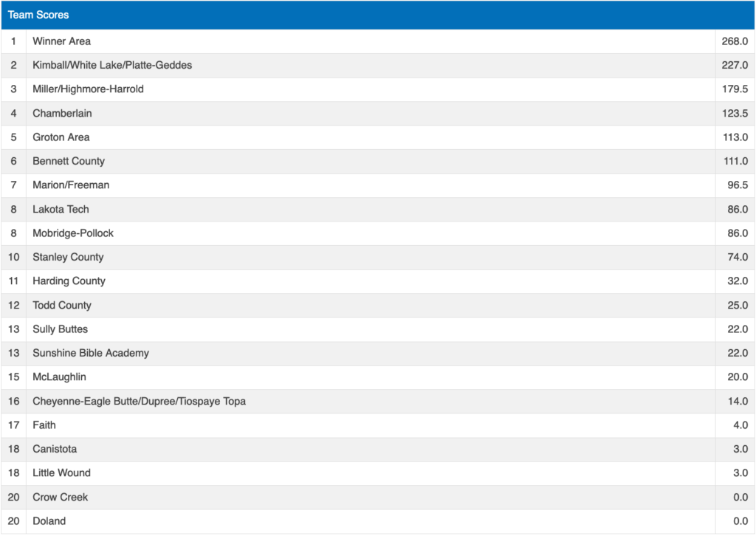This screenshot has width=756, height=536.
Task: Open the Mobridge-Pollock team entry
Action: click(73, 233)
